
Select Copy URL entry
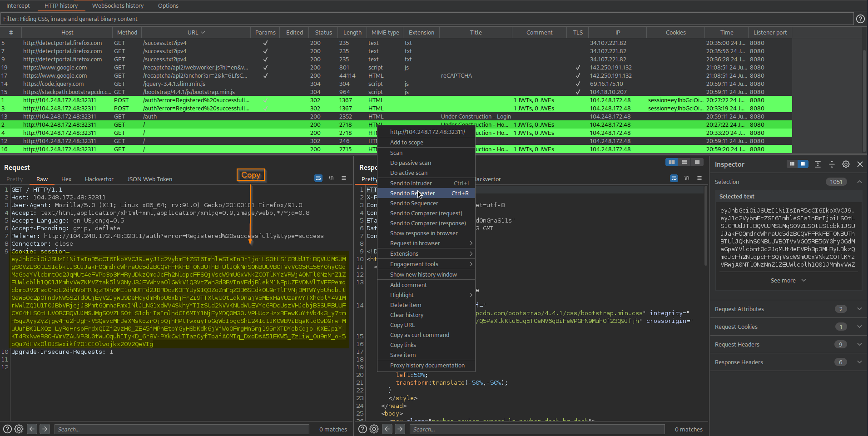point(426,325)
